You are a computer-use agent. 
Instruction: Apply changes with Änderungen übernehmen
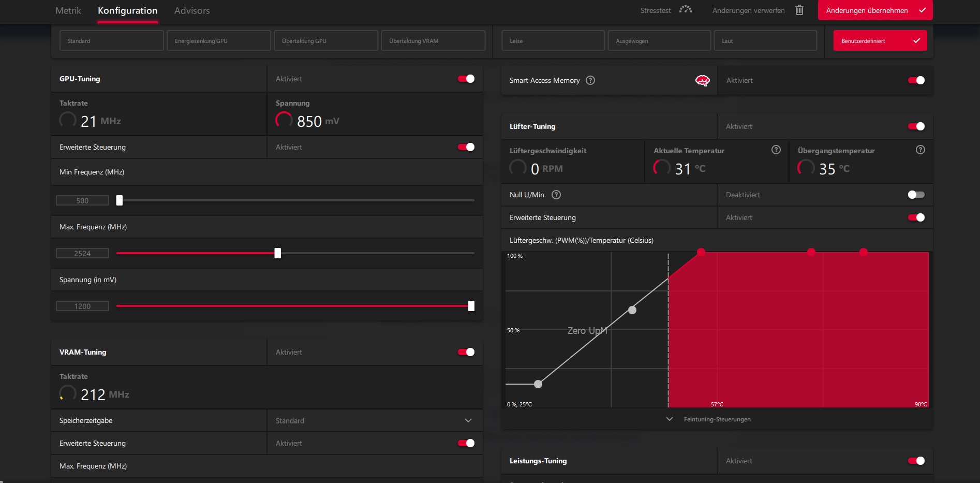click(x=875, y=10)
